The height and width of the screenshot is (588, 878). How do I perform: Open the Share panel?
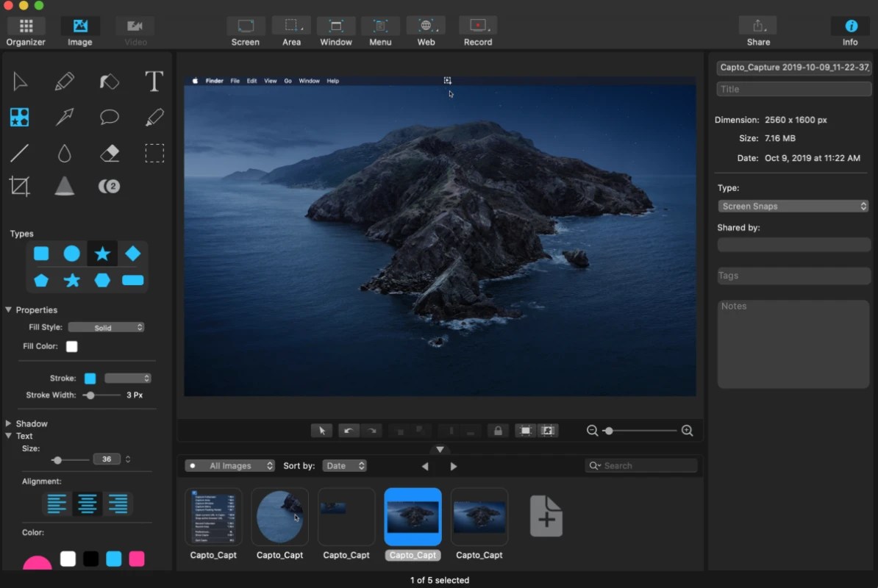pyautogui.click(x=757, y=29)
